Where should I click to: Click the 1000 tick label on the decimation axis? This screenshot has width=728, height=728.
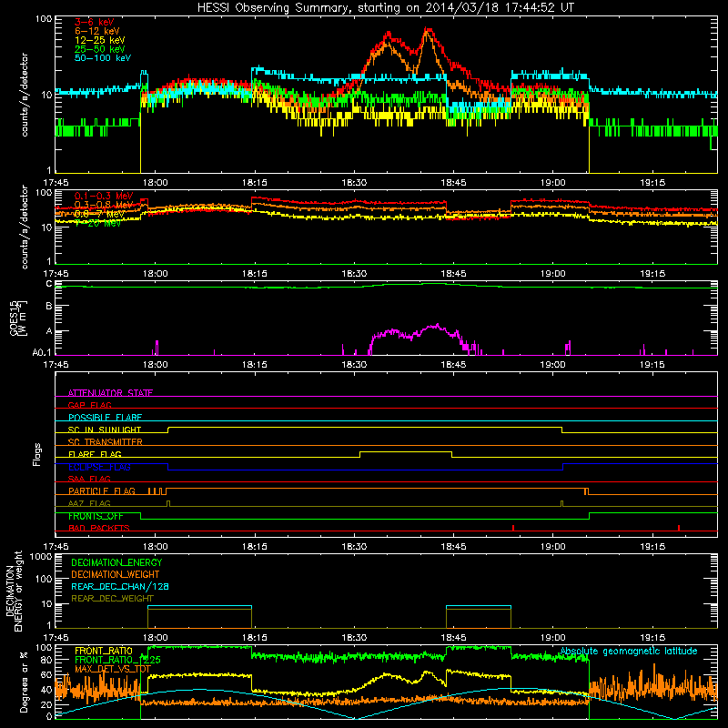(x=40, y=556)
